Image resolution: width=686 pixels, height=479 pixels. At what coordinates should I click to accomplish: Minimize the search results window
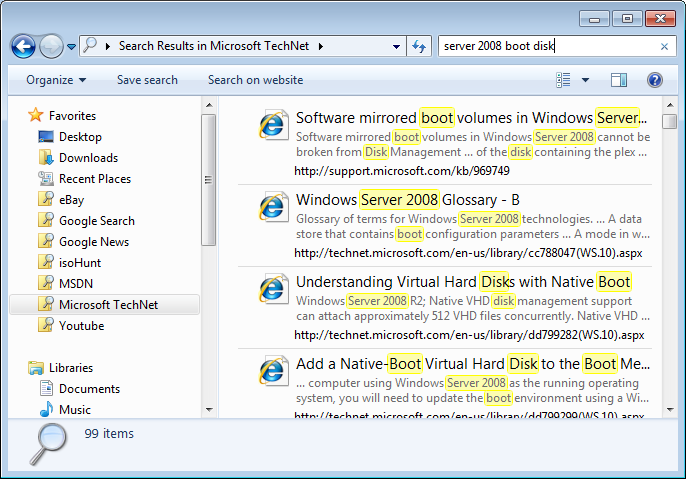click(x=594, y=19)
